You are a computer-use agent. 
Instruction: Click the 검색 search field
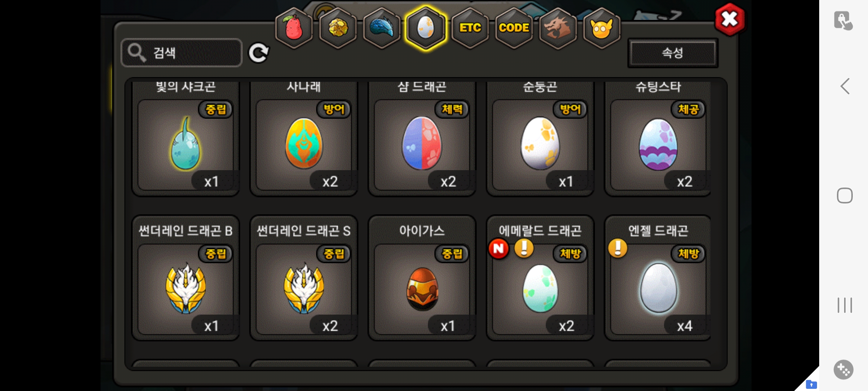182,53
